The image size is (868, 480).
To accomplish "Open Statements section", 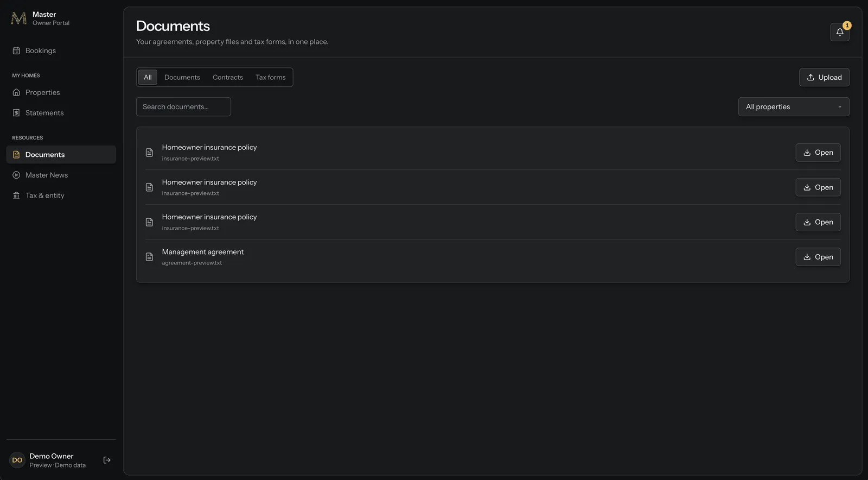I will point(61,113).
